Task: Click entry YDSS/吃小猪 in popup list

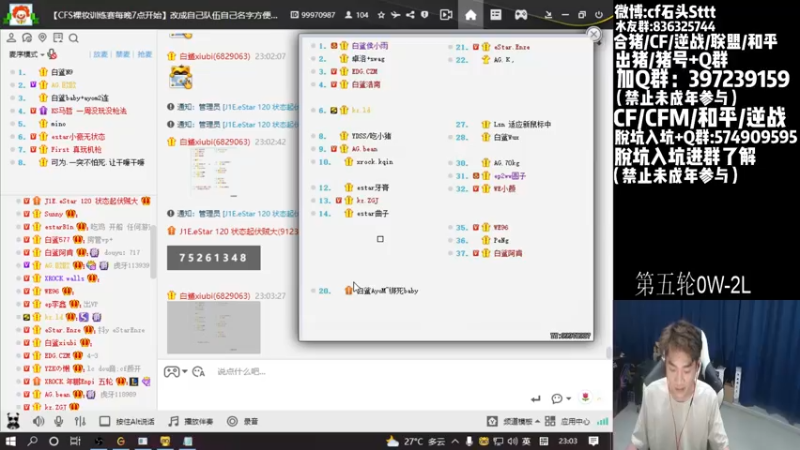Action: click(x=371, y=136)
